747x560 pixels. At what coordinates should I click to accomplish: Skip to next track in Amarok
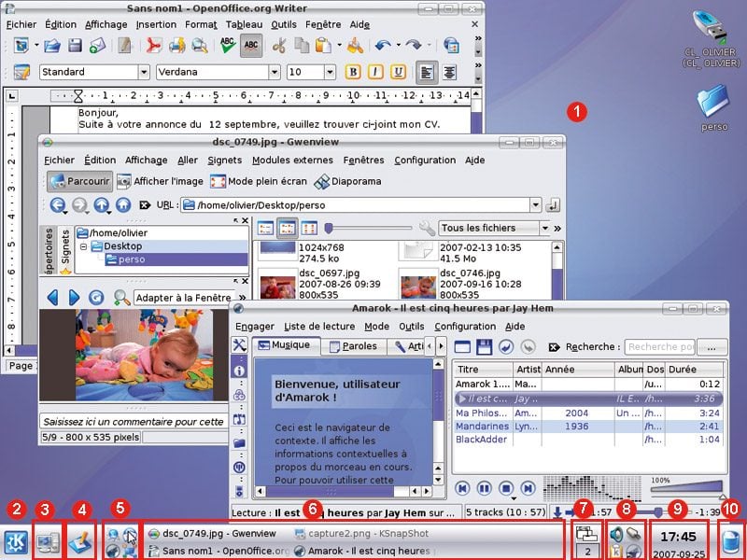[x=529, y=488]
